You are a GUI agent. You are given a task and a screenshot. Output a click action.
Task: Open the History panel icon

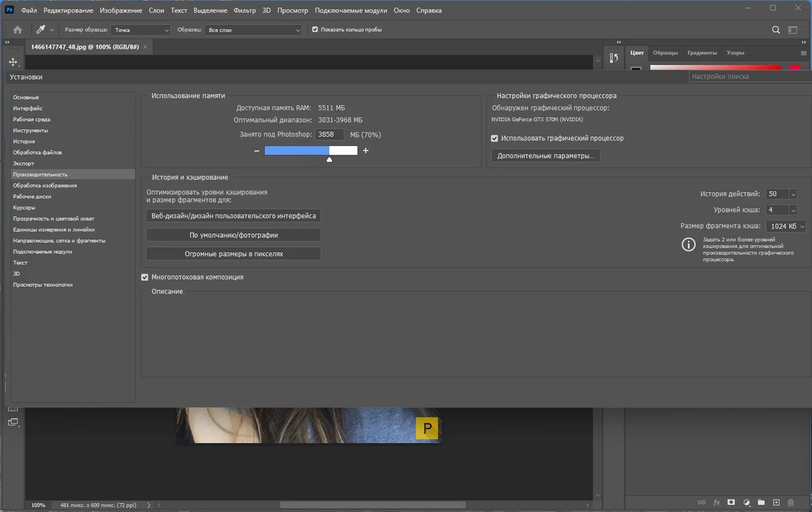[614, 58]
